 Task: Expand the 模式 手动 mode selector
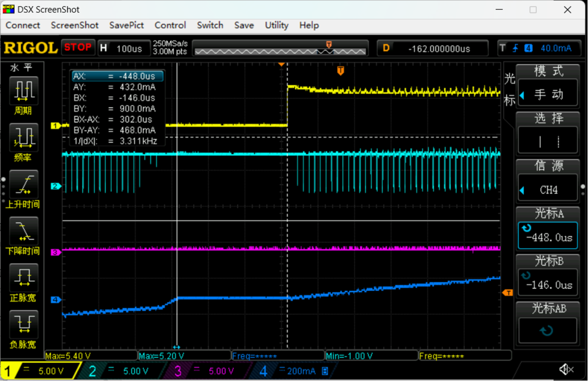pyautogui.click(x=547, y=94)
